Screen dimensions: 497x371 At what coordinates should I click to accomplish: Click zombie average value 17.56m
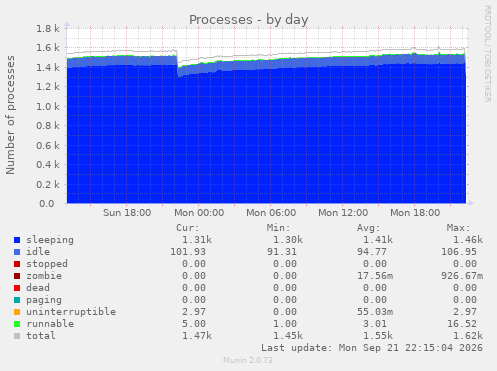[x=375, y=276]
